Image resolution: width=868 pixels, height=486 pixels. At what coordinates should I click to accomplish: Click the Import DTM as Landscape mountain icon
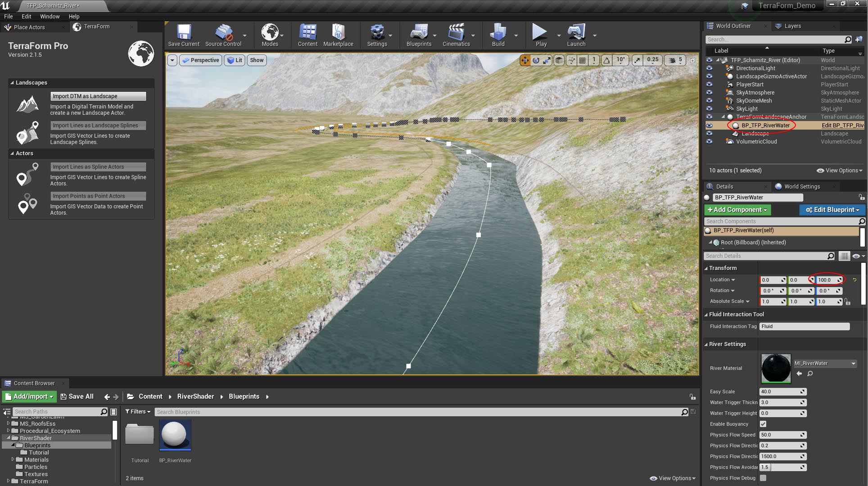click(27, 104)
